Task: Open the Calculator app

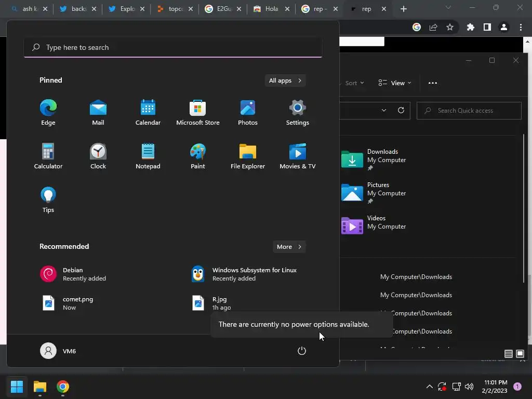Action: pyautogui.click(x=48, y=156)
